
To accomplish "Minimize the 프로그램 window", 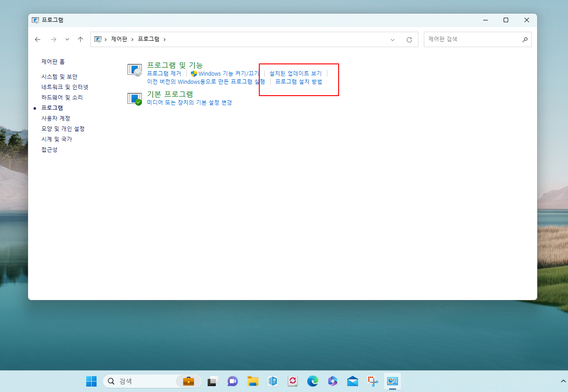I will pyautogui.click(x=485, y=20).
